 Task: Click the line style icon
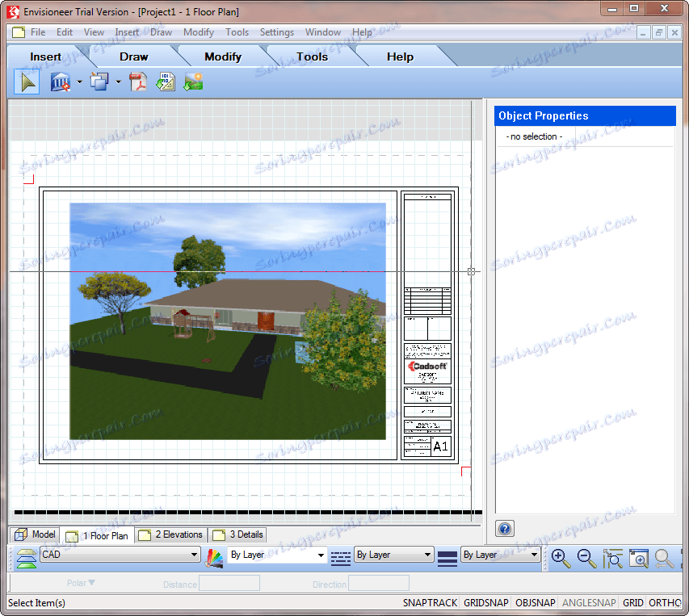[x=341, y=559]
